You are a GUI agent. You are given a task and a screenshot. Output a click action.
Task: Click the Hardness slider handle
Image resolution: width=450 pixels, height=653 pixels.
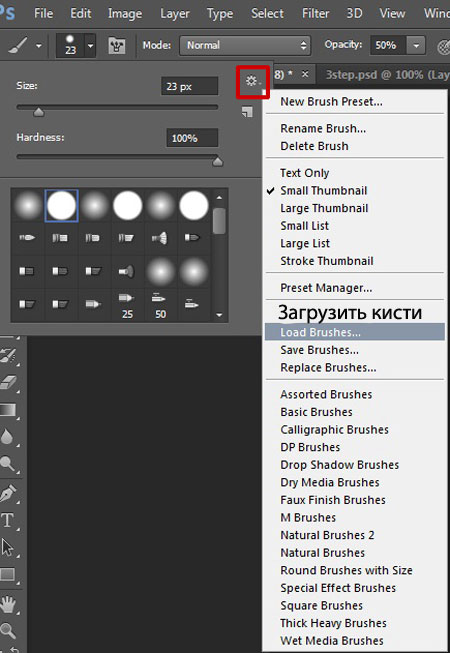point(217,162)
